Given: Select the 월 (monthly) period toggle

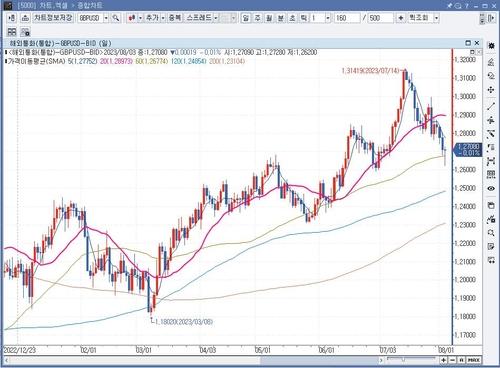Looking at the screenshot, I should point(269,18).
